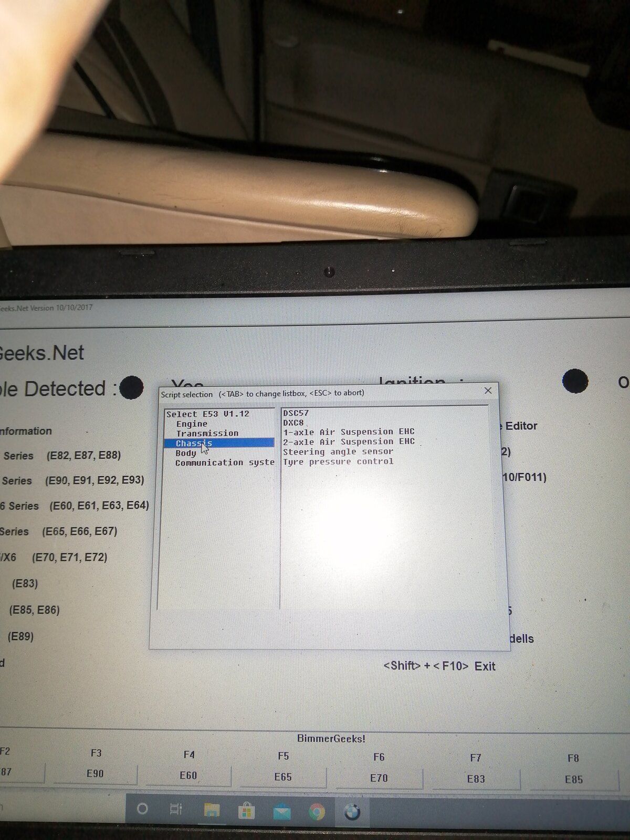Select Communication system entry
This screenshot has width=630, height=840.
point(225,463)
